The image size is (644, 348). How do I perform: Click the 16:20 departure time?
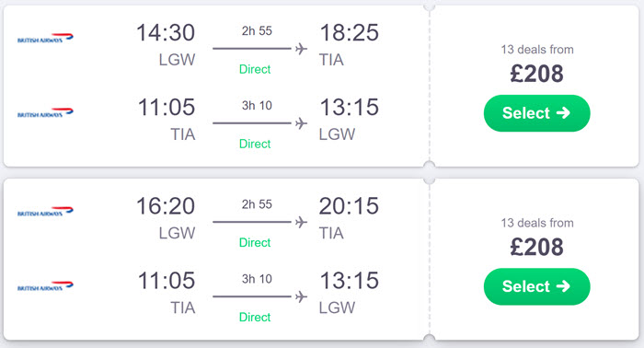point(165,206)
